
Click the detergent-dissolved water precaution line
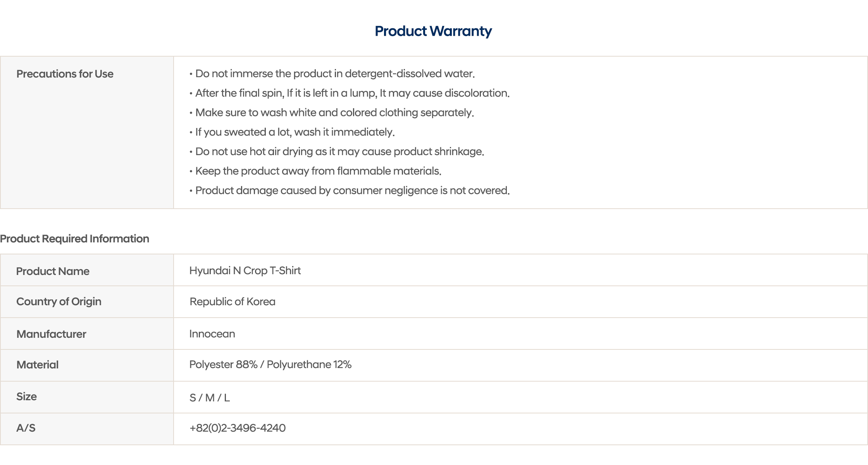(332, 74)
